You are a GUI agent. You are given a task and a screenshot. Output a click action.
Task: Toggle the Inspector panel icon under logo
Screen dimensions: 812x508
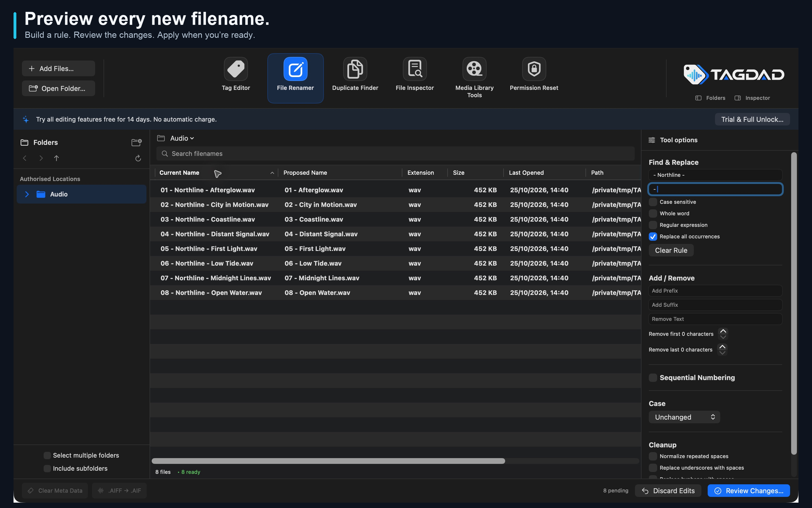pos(738,98)
